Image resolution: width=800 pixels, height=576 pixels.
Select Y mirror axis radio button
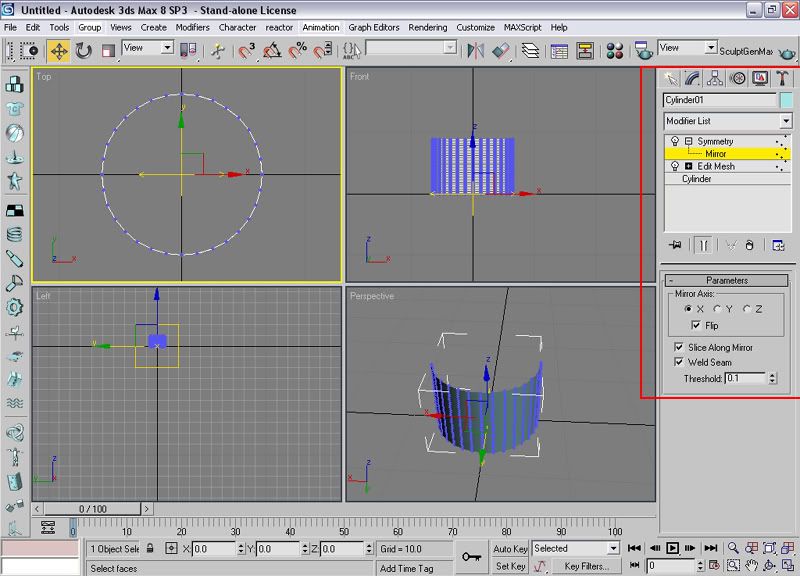pyautogui.click(x=717, y=309)
